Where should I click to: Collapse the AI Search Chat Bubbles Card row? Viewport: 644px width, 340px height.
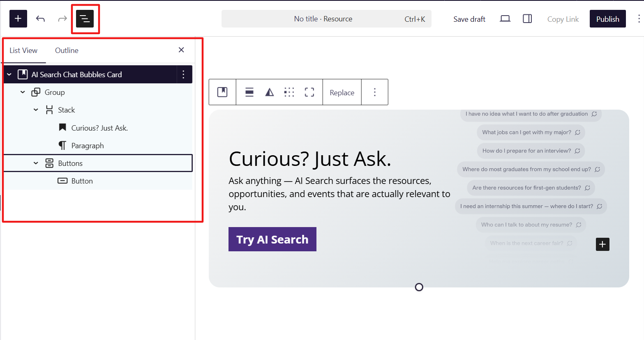pyautogui.click(x=9, y=74)
